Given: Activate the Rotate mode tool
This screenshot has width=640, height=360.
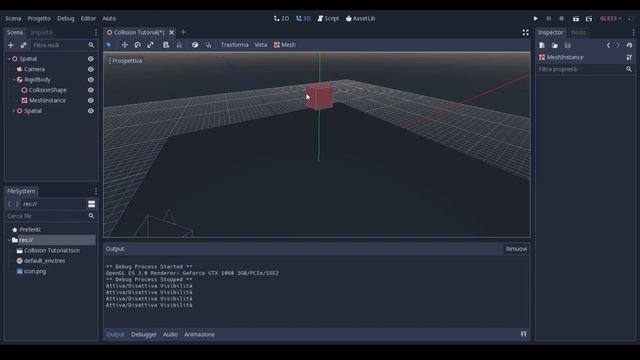Looking at the screenshot, I should [x=138, y=45].
